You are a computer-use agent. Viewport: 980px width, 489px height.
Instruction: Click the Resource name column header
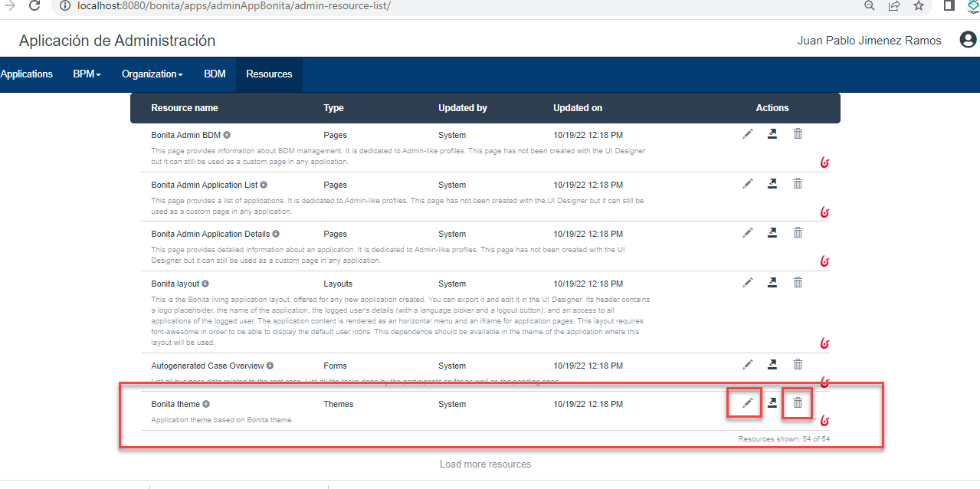pyautogui.click(x=185, y=108)
